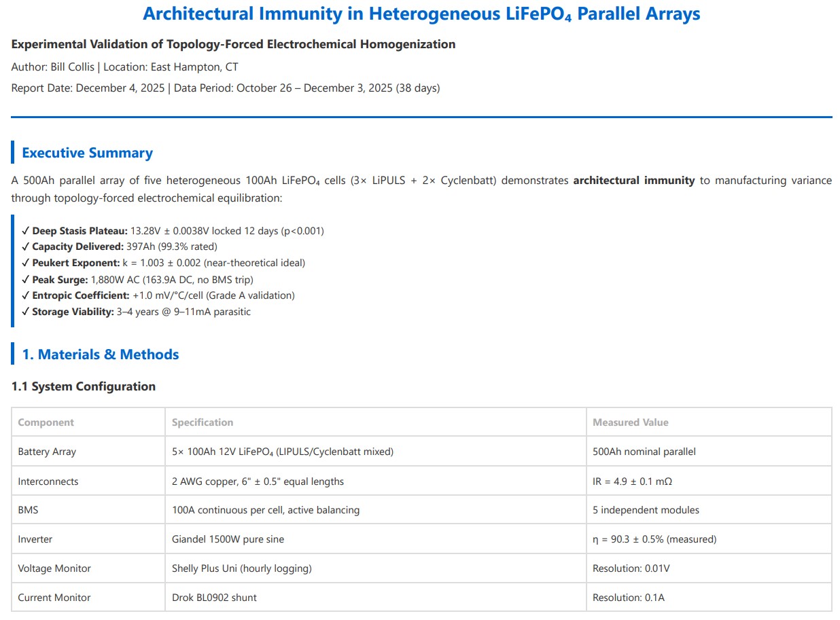Select the Specification column header
This screenshot has width=840, height=620.
click(x=203, y=422)
